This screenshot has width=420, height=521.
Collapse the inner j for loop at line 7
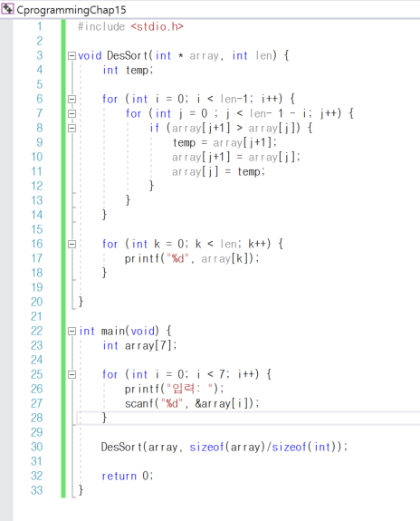point(72,113)
